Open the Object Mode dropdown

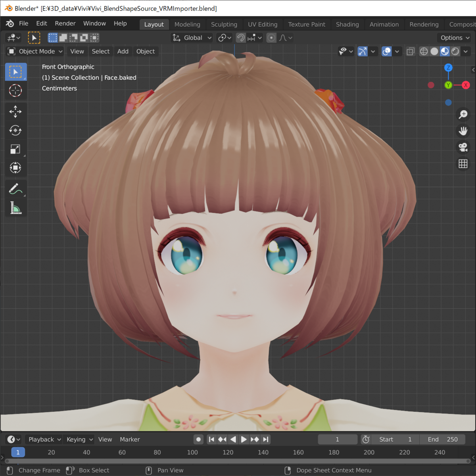coord(35,51)
